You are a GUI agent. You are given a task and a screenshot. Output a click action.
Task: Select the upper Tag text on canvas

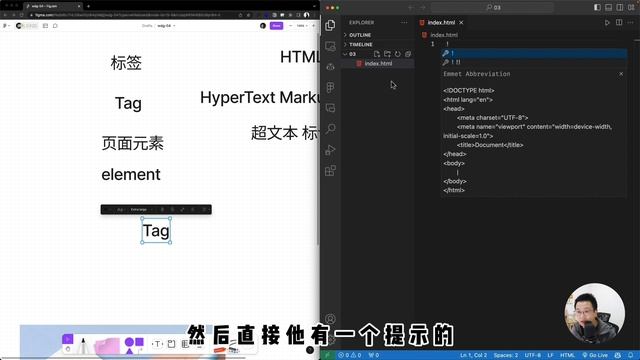128,103
